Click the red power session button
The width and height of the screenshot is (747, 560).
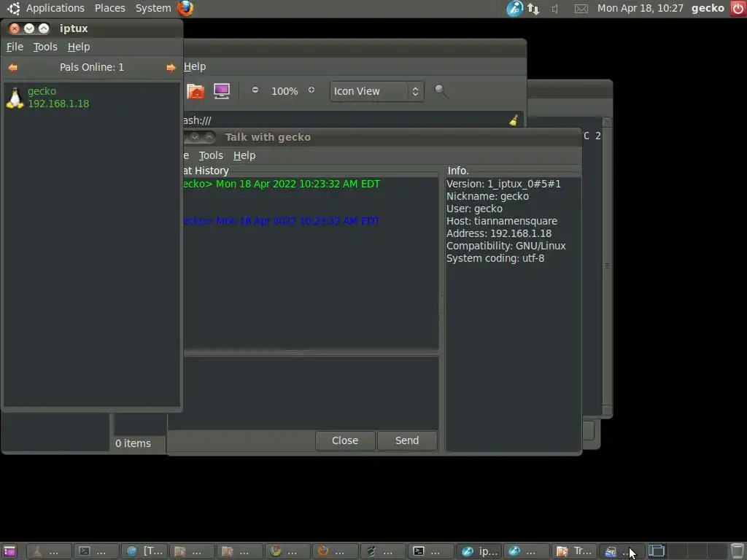tap(738, 9)
